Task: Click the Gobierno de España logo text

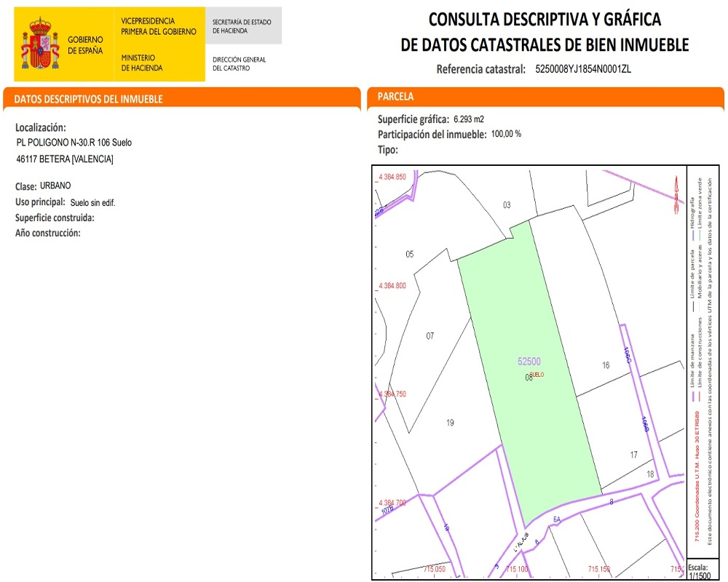Action: pos(85,45)
